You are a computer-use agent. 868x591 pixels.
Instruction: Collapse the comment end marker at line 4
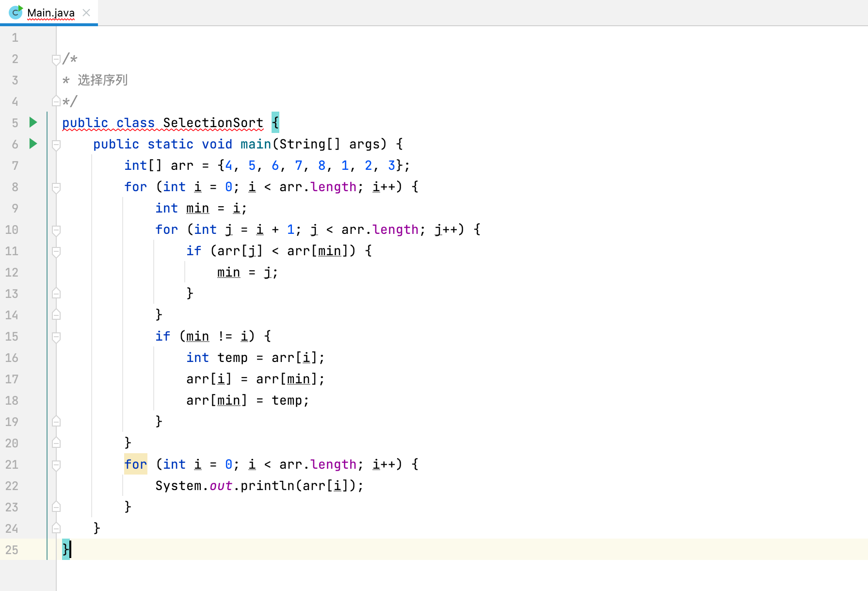[56, 101]
